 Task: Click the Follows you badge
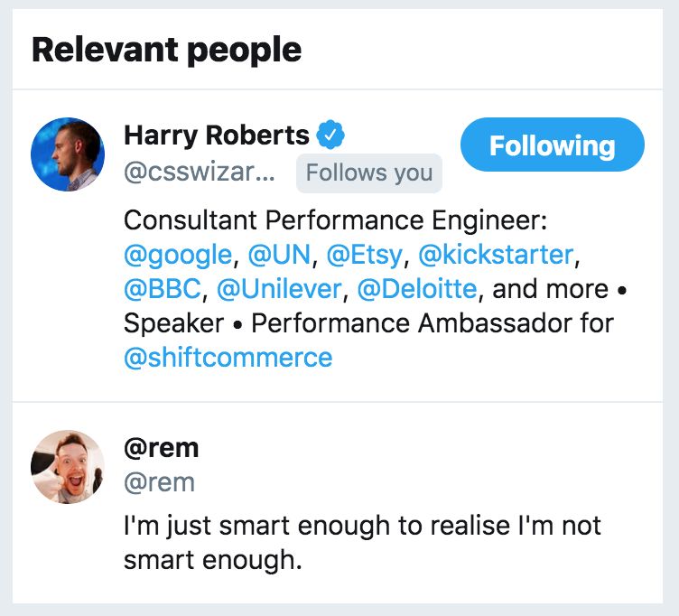(368, 173)
